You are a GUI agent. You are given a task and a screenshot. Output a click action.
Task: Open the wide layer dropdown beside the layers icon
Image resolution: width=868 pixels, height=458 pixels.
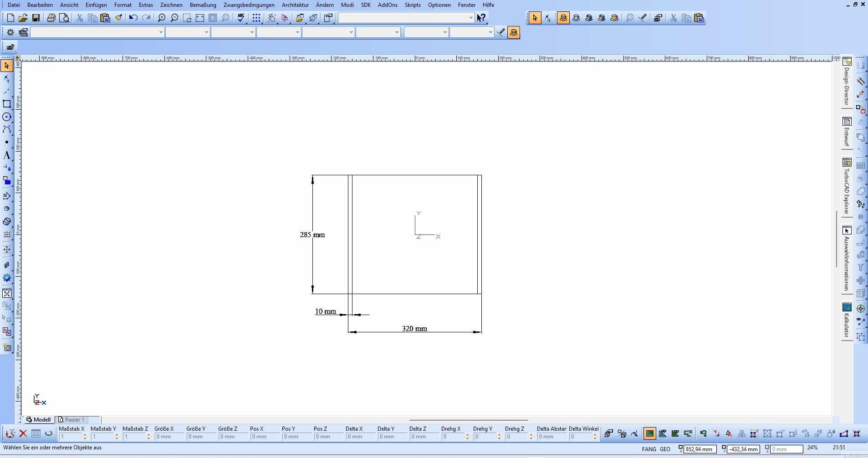coord(97,32)
